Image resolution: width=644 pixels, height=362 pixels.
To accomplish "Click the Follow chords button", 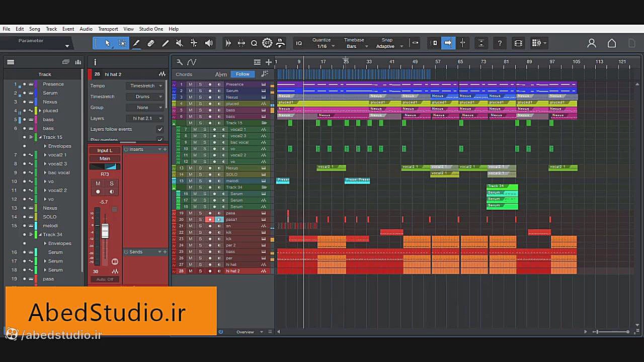I will coord(243,74).
